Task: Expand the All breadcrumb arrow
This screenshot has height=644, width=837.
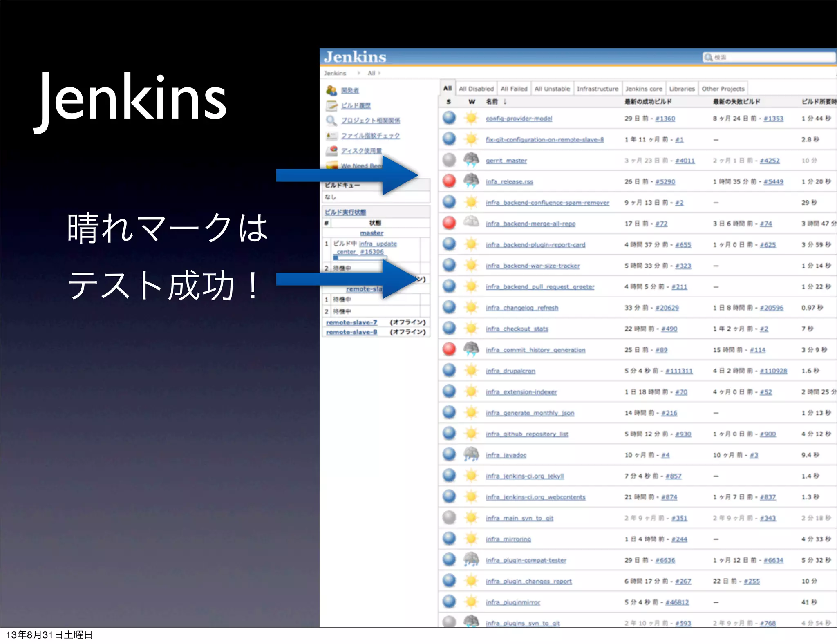Action: pos(379,73)
